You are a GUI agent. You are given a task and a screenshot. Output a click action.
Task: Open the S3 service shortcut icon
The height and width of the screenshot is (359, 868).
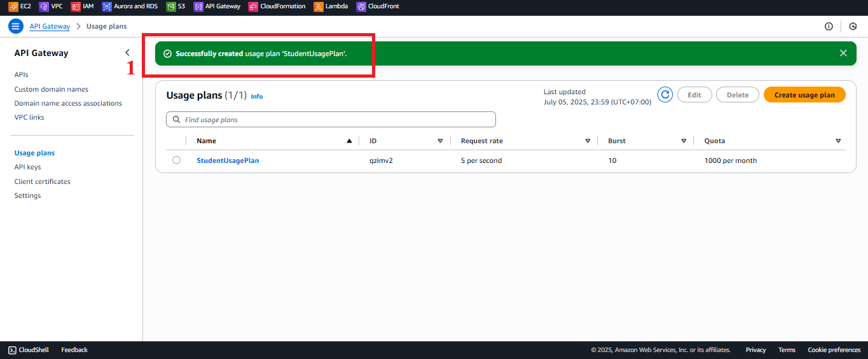[170, 6]
